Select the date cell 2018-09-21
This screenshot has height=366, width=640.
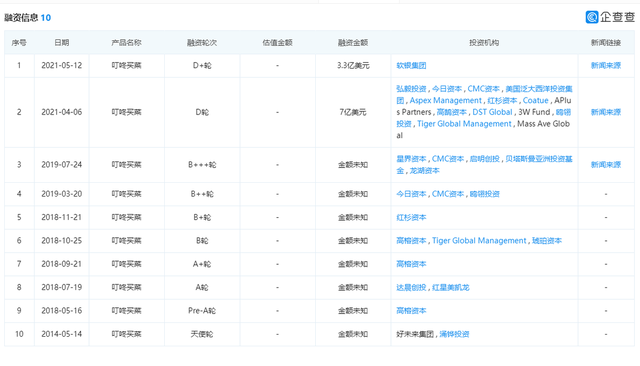pyautogui.click(x=62, y=264)
